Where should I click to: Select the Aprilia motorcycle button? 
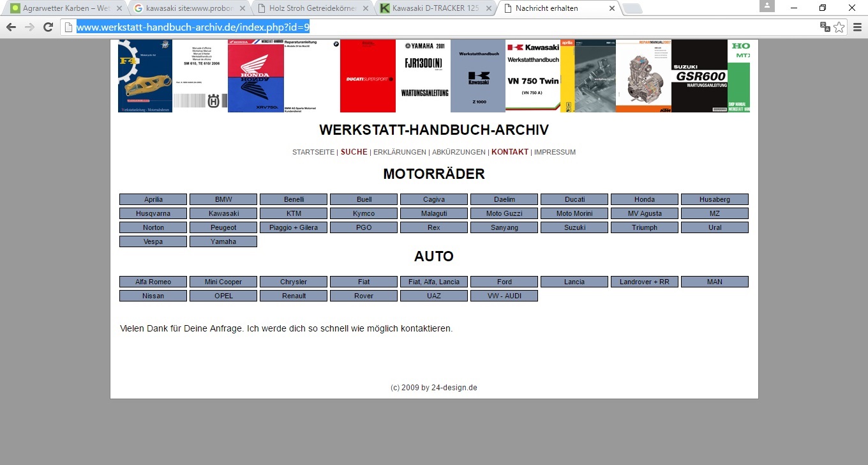153,199
